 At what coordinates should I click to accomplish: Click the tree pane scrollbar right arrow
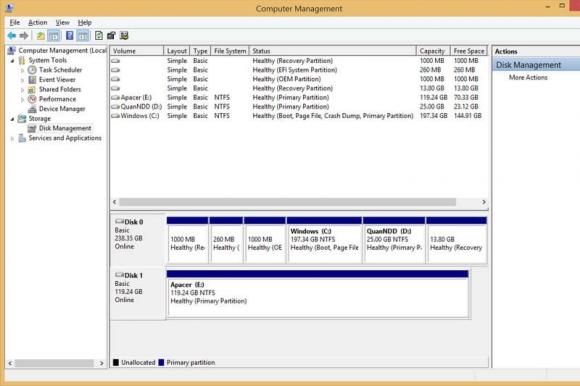(x=102, y=363)
